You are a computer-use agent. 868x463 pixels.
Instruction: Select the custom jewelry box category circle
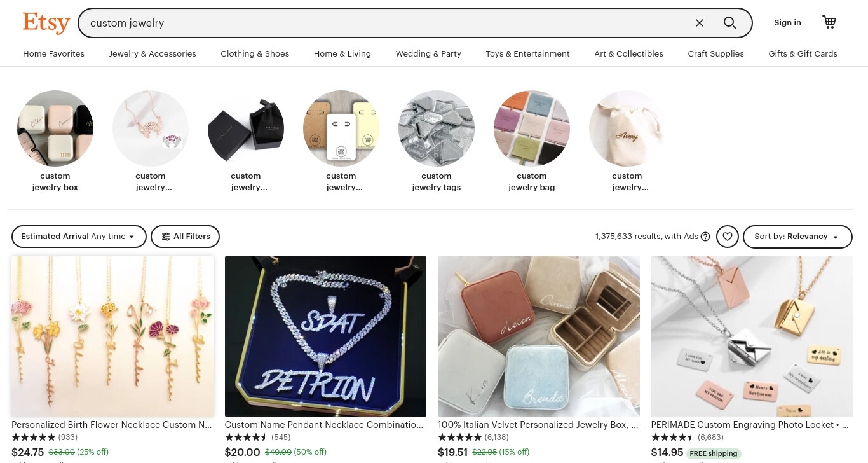point(55,128)
